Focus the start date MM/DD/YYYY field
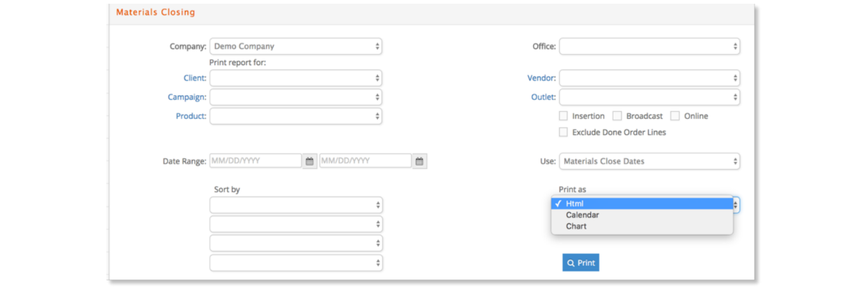Viewport: 868px width, 291px height. [256, 161]
